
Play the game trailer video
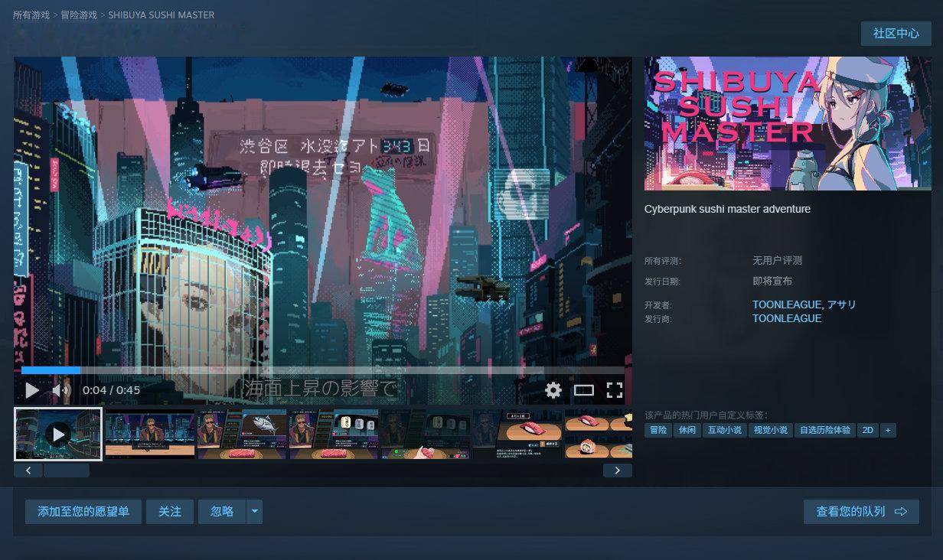[31, 390]
